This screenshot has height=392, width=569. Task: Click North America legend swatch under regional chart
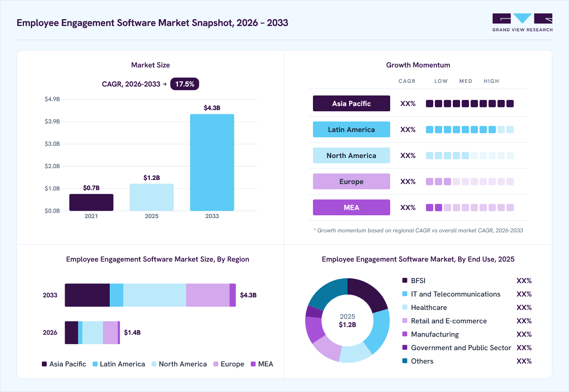[x=154, y=364]
